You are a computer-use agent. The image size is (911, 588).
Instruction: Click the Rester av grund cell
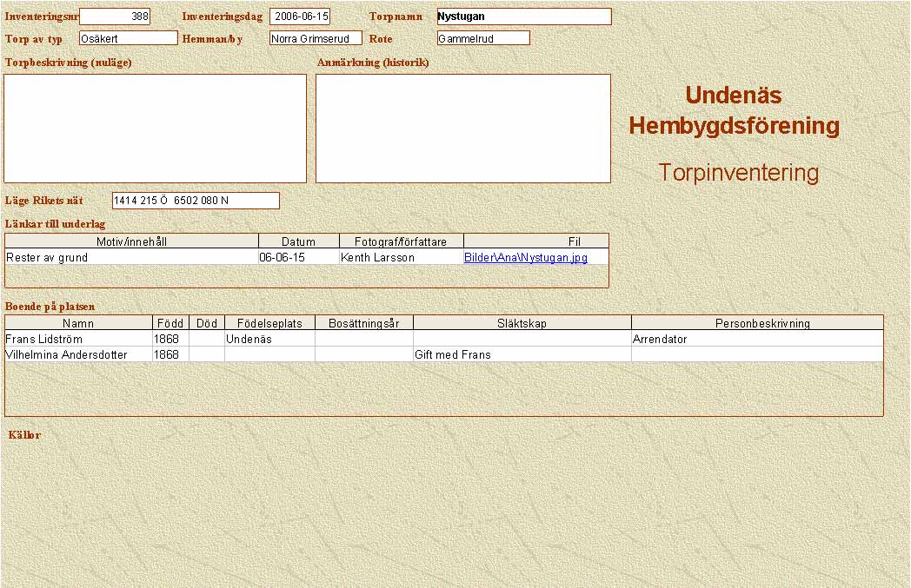(131, 257)
